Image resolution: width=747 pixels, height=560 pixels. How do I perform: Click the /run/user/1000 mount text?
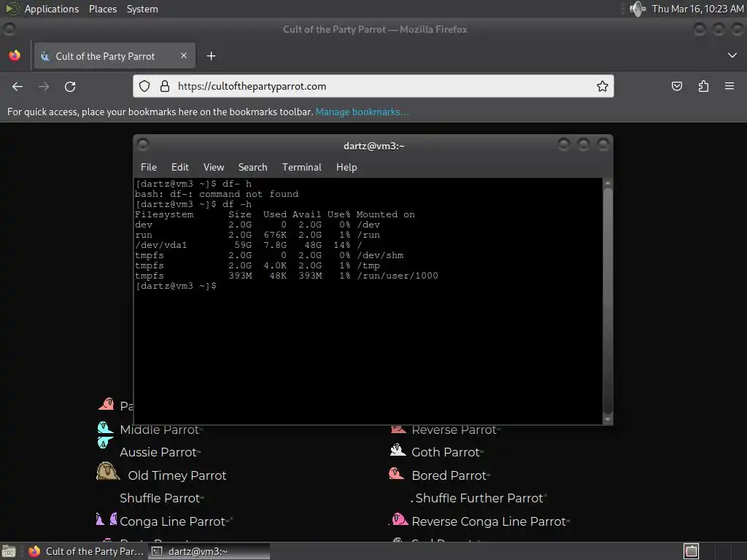tap(398, 276)
